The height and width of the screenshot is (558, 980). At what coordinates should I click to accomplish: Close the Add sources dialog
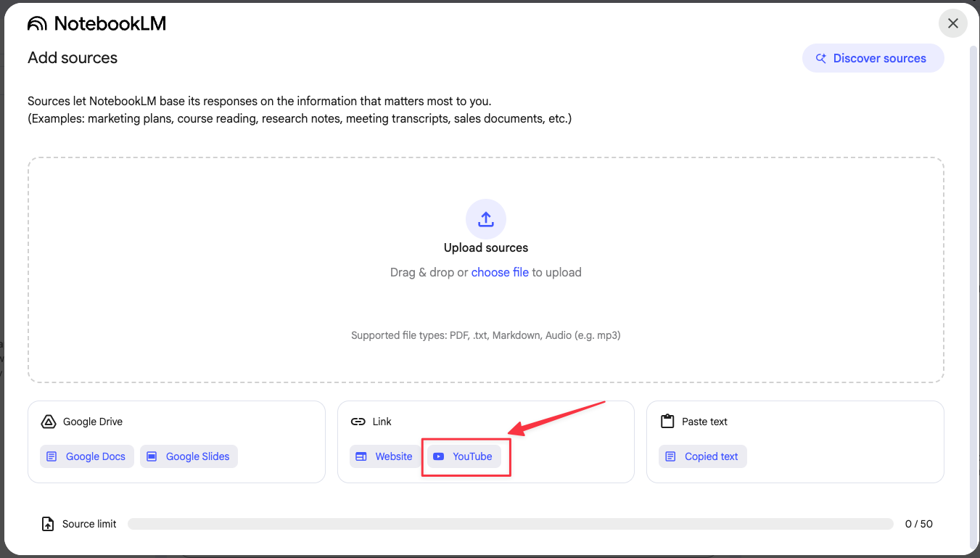tap(953, 23)
